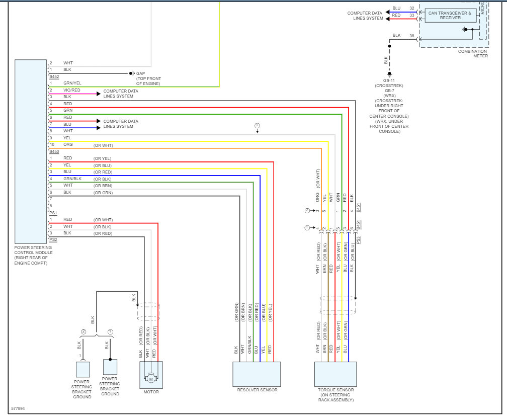Click the GB-11 (CROSSTREK) ground location text

point(389,83)
